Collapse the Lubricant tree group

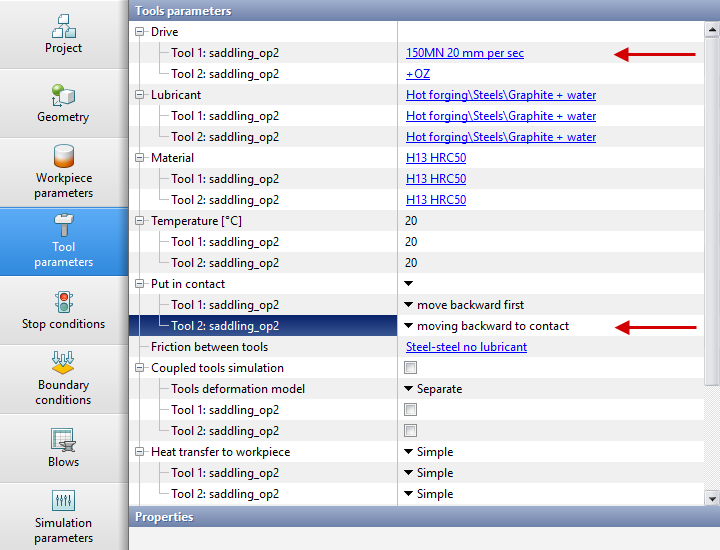pyautogui.click(x=140, y=95)
